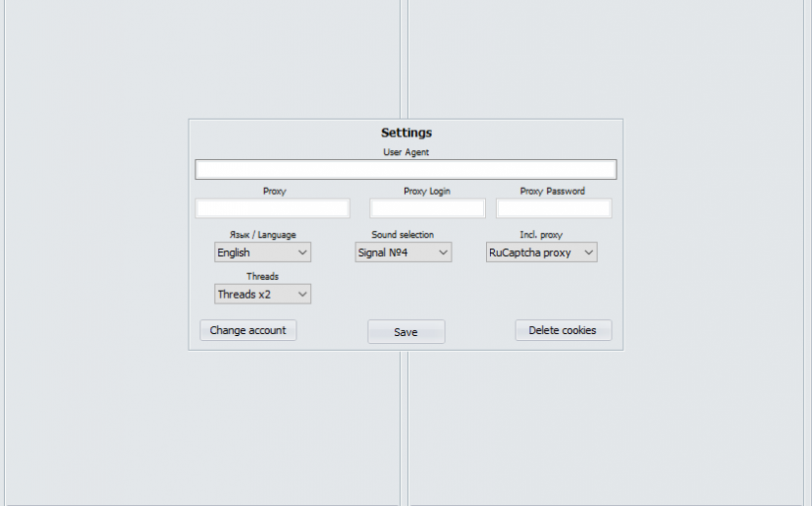The width and height of the screenshot is (812, 506).
Task: Click the Settings dialog title
Action: coord(406,132)
